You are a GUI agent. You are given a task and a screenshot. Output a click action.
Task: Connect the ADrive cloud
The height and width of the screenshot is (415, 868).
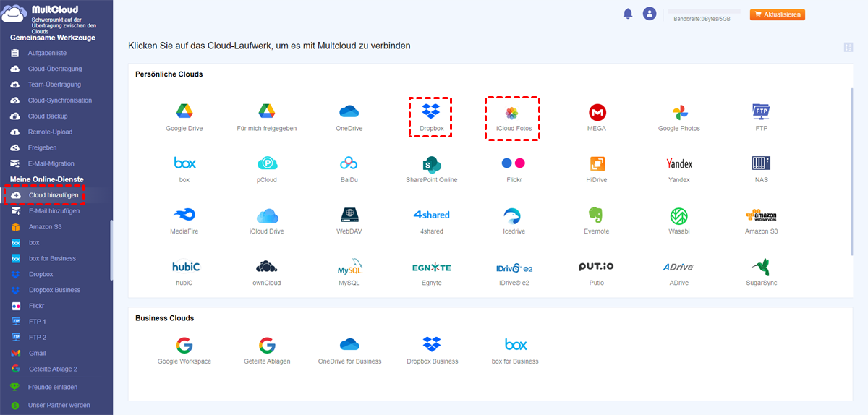[x=679, y=273]
